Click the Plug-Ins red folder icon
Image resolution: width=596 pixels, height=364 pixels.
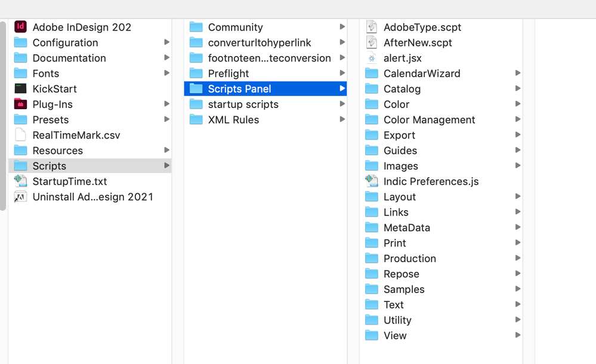click(x=20, y=104)
